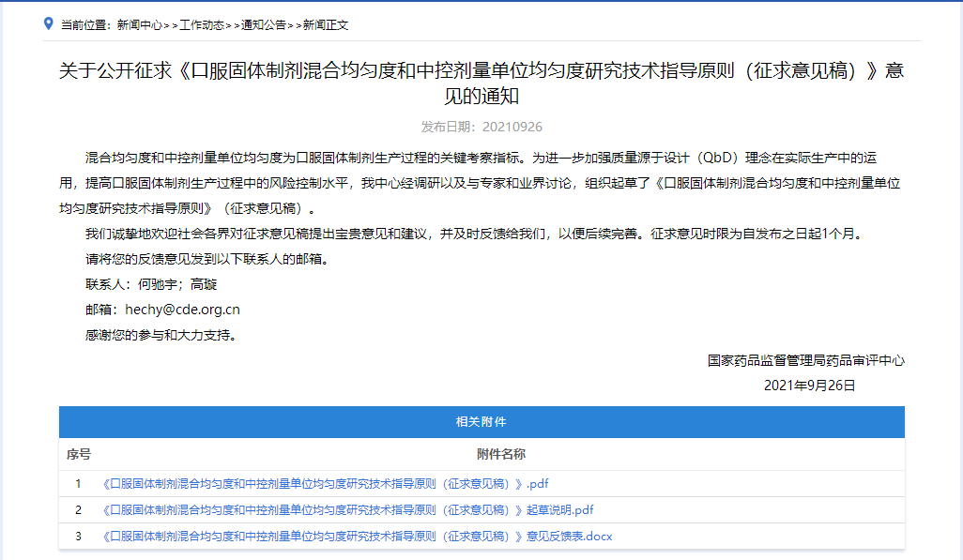Click the 当前位置 label text
The width and height of the screenshot is (963, 560).
tap(86, 25)
